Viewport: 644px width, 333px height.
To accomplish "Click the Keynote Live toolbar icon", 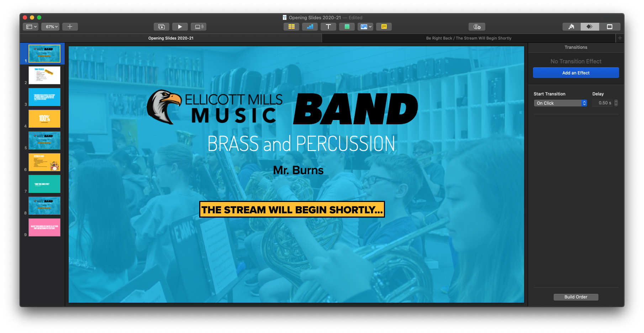I will [x=199, y=27].
